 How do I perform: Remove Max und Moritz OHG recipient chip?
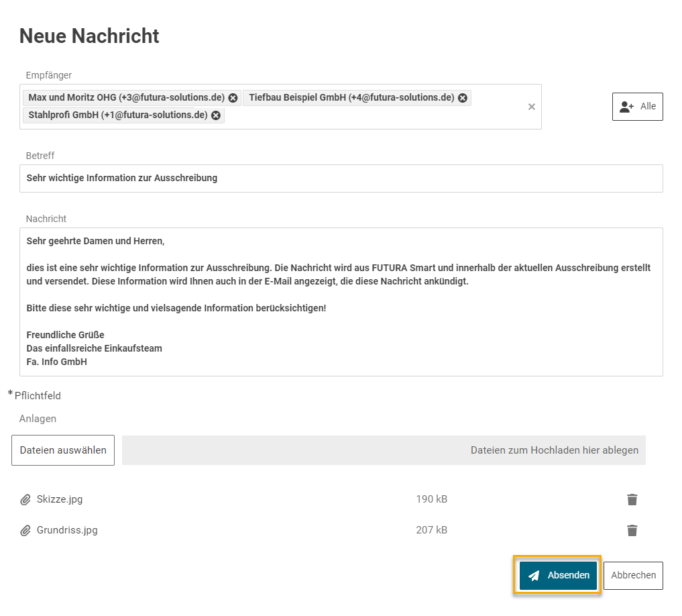233,98
